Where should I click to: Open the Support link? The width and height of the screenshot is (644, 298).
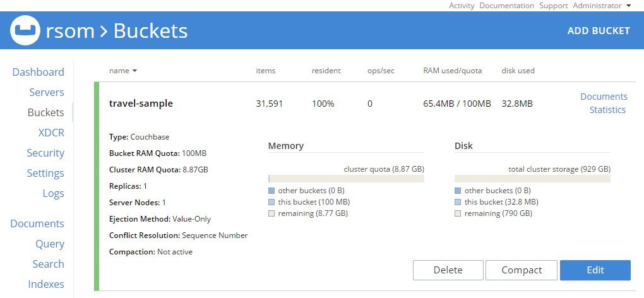tap(554, 6)
